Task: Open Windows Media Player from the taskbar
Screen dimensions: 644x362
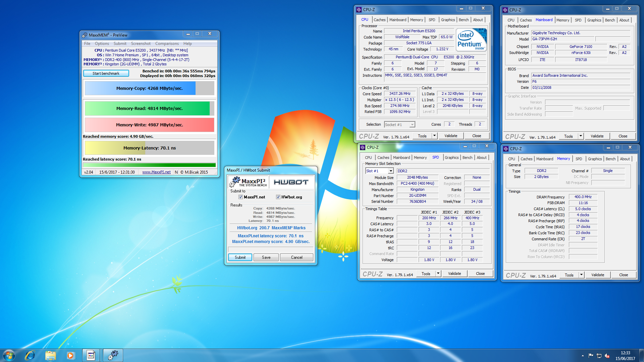Action: [x=70, y=355]
